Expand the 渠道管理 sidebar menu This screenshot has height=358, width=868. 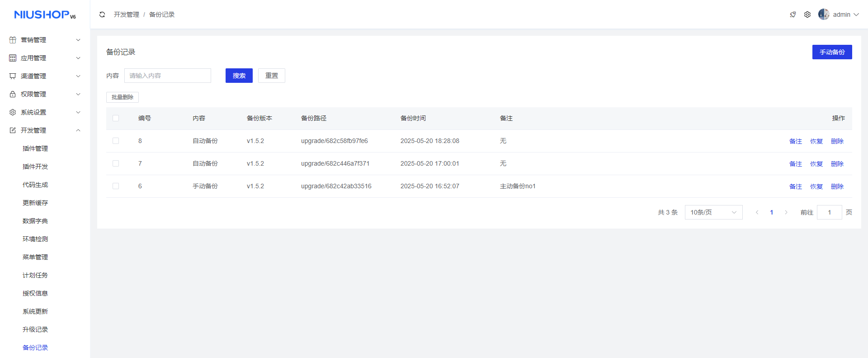(45, 76)
